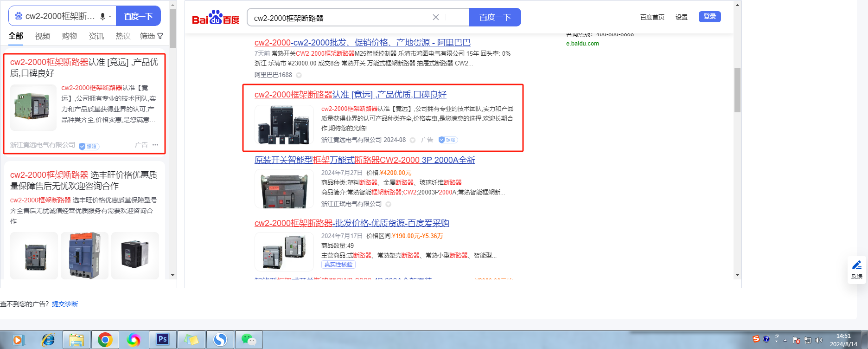Click the thumbnail of 原装开关智能型 result
Image resolution: width=868 pixels, height=349 pixels.
pos(284,189)
